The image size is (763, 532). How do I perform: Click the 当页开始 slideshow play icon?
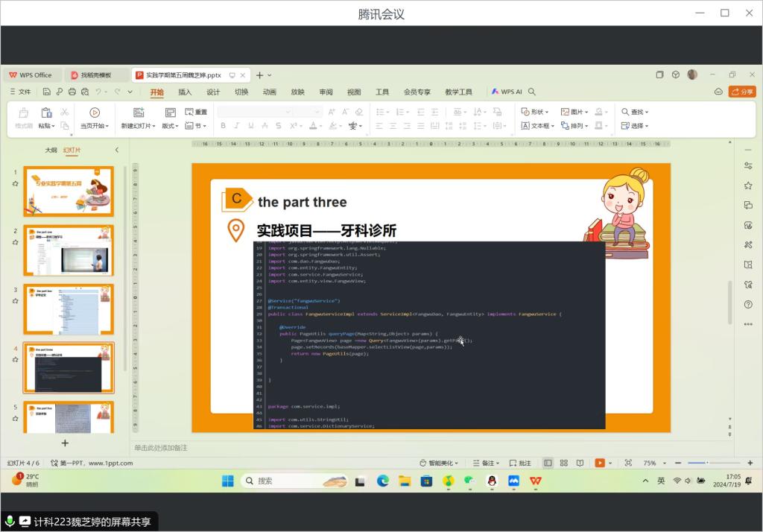coord(95,113)
